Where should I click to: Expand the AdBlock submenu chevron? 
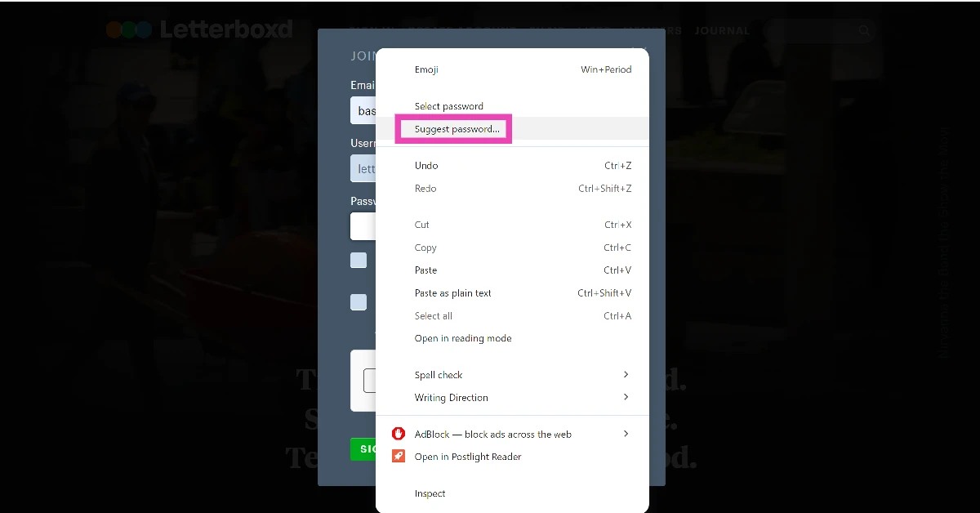(626, 434)
